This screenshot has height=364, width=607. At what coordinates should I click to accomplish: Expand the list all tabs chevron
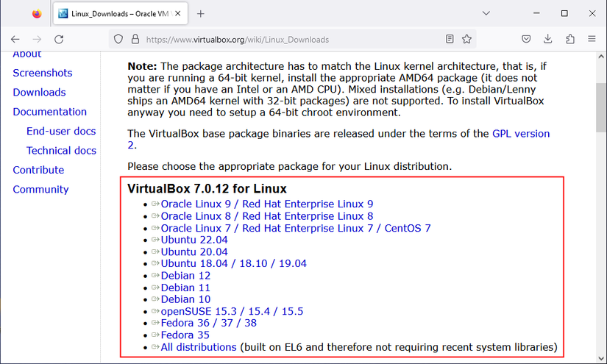point(486,13)
